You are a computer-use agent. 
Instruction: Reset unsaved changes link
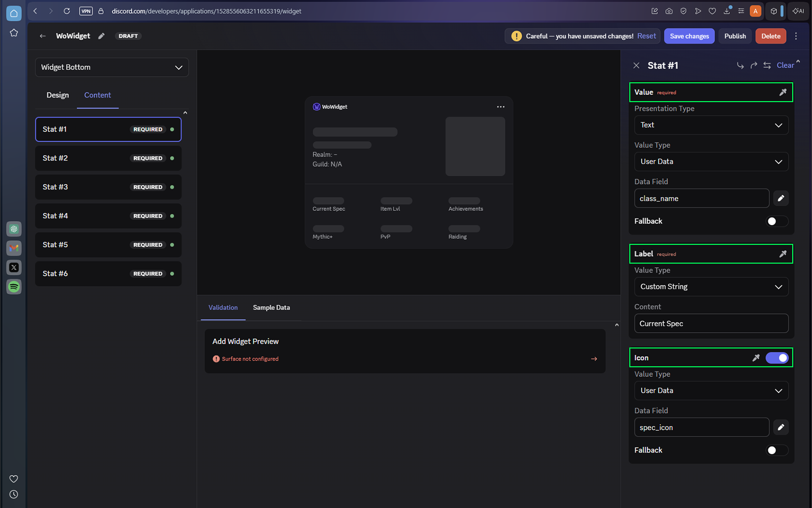pos(647,36)
